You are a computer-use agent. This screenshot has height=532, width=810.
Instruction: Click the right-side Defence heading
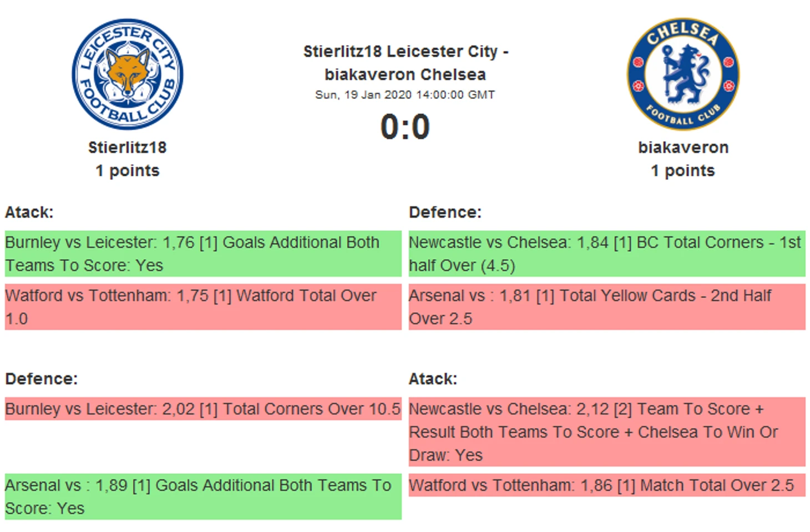(445, 212)
